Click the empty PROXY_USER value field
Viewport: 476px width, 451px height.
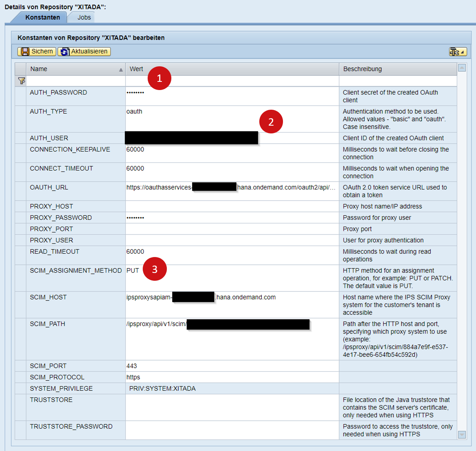(x=232, y=240)
